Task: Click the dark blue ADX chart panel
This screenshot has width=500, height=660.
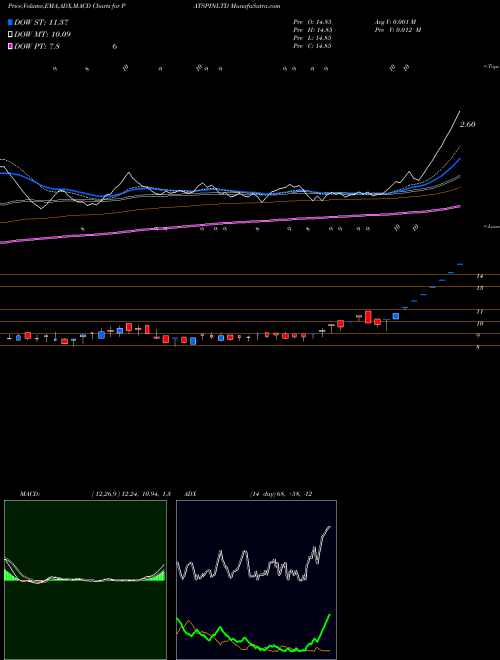Action: click(x=256, y=580)
